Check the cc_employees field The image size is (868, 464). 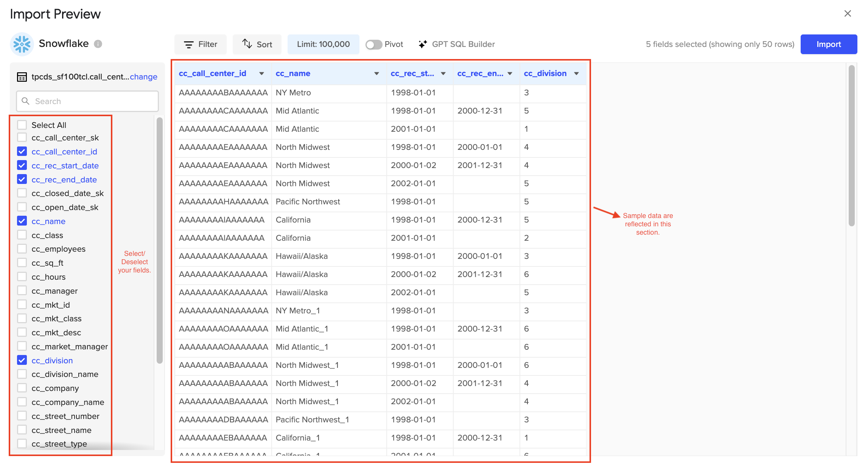[x=22, y=249]
